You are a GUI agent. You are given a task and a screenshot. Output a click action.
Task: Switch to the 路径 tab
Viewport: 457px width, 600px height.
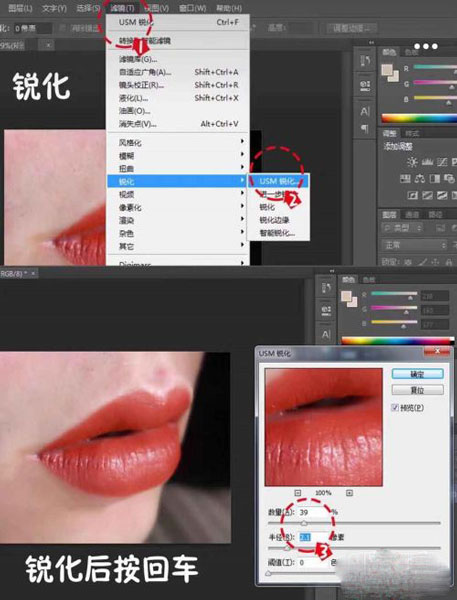click(435, 215)
